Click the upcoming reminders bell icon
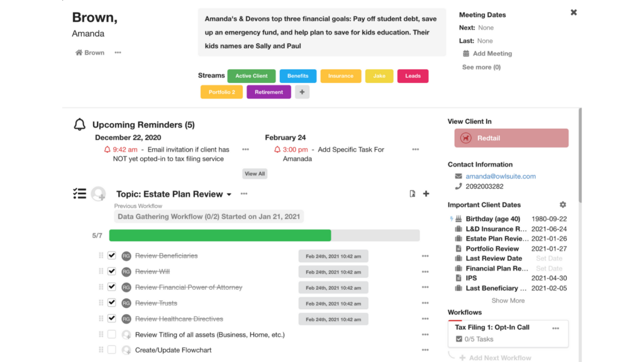The image size is (644, 362). click(79, 124)
